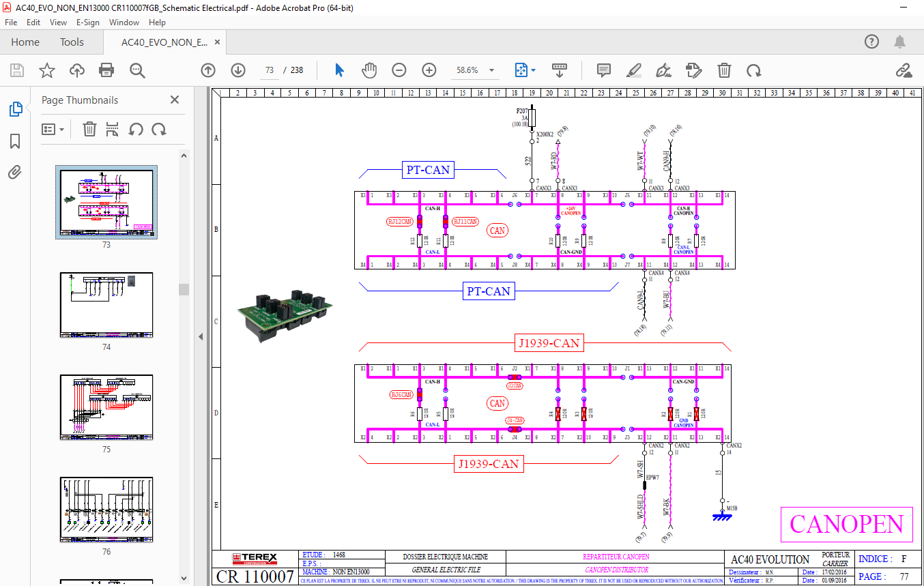Expand the fit page options arrow
Image resolution: width=924 pixels, height=586 pixels.
pyautogui.click(x=534, y=70)
